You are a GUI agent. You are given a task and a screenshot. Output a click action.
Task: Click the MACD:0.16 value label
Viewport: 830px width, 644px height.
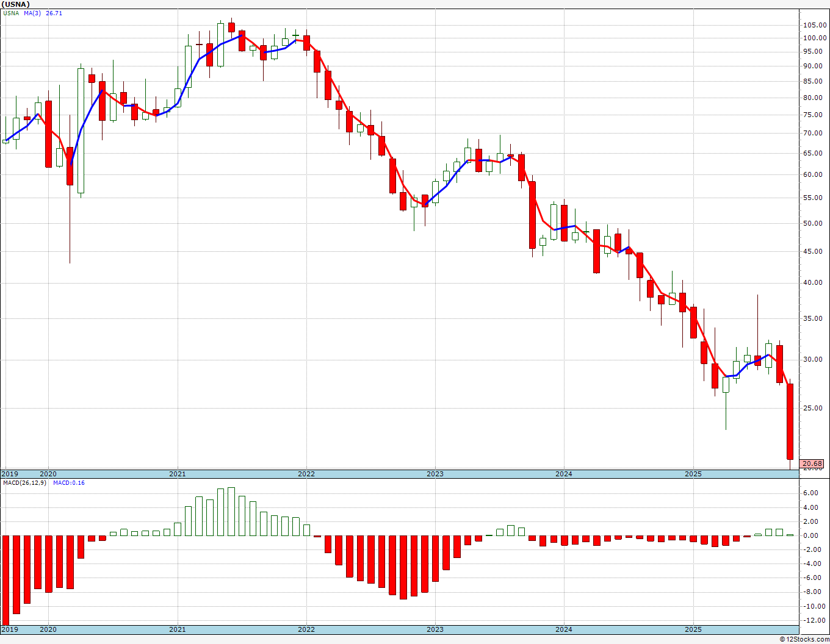69,482
